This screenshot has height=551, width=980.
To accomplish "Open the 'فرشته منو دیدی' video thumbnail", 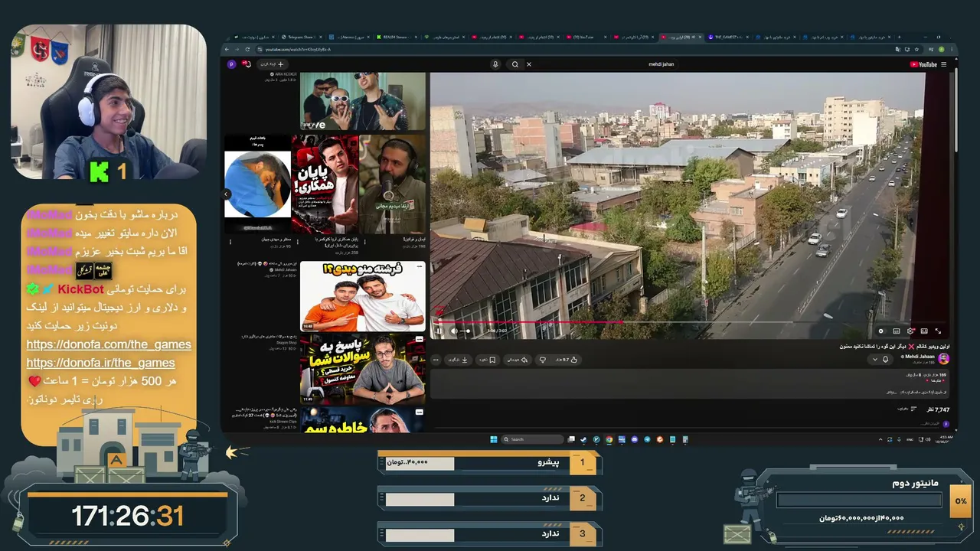I will [x=362, y=296].
